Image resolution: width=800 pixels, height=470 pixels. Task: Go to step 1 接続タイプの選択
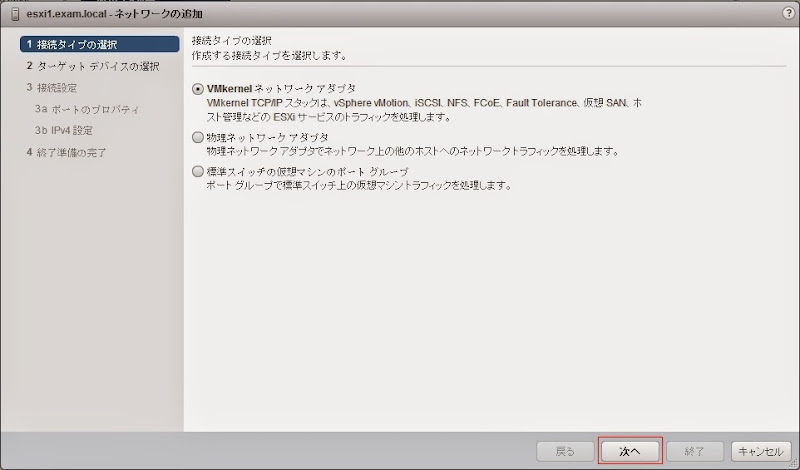pyautogui.click(x=99, y=44)
